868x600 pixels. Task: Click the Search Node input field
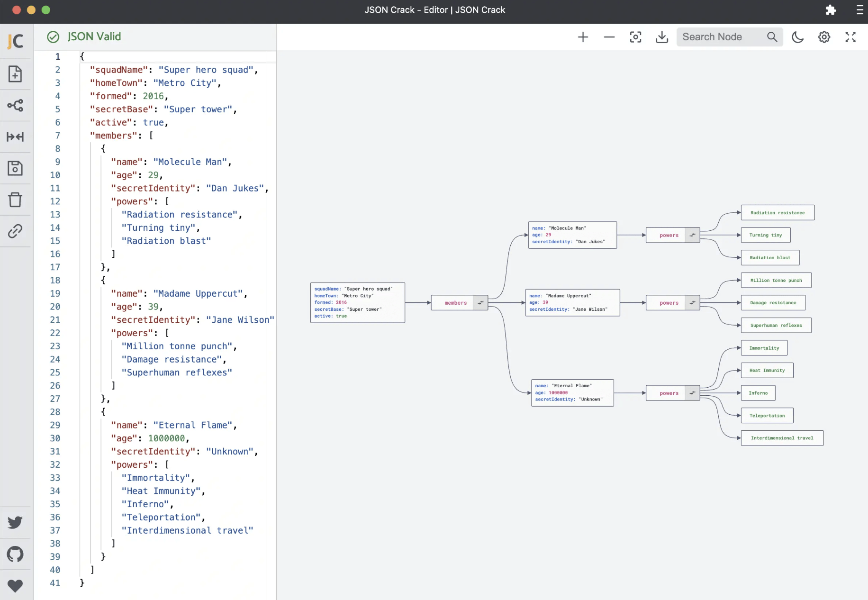pyautogui.click(x=722, y=37)
